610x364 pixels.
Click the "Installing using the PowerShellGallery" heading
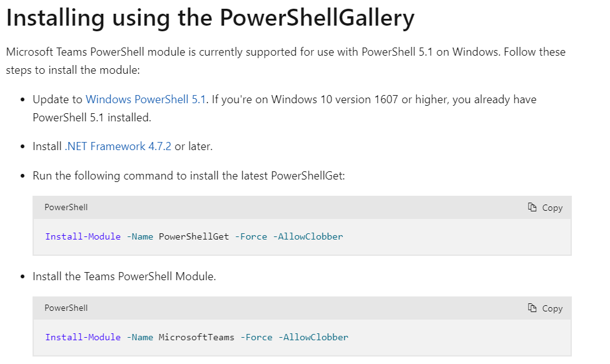[x=210, y=18]
